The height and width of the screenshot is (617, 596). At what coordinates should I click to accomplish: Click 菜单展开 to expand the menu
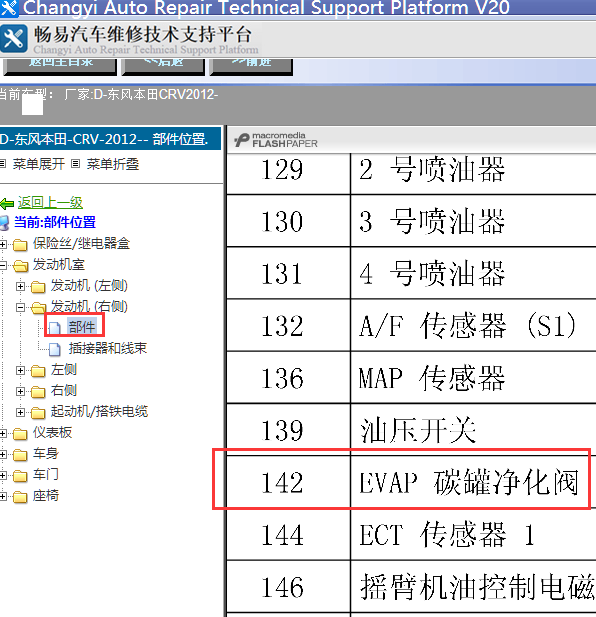click(38, 164)
